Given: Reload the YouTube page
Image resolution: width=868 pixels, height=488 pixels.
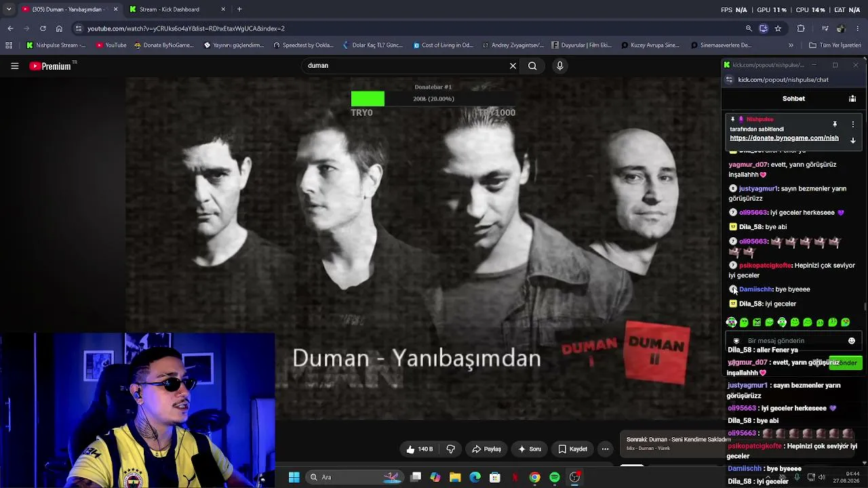Looking at the screenshot, I should pyautogui.click(x=43, y=28).
